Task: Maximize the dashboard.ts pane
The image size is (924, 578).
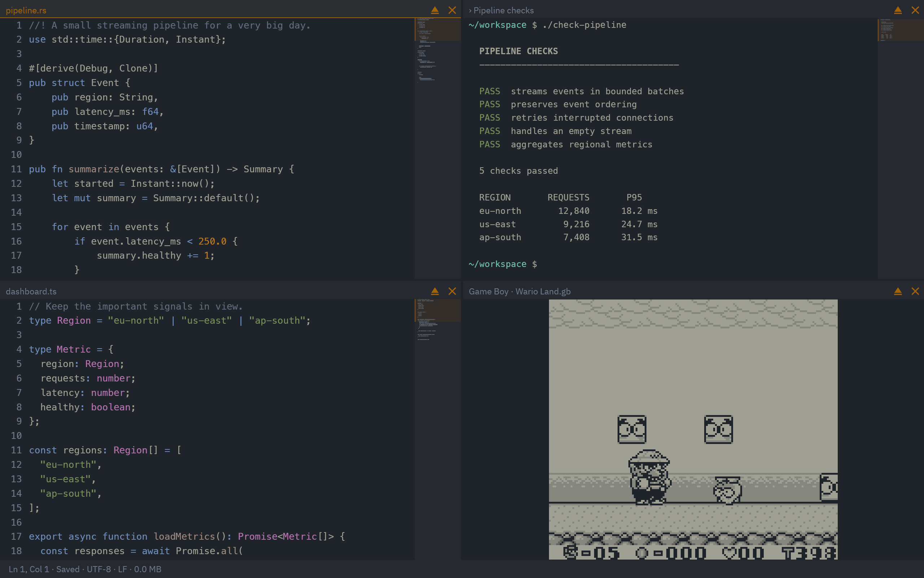Action: 435,291
